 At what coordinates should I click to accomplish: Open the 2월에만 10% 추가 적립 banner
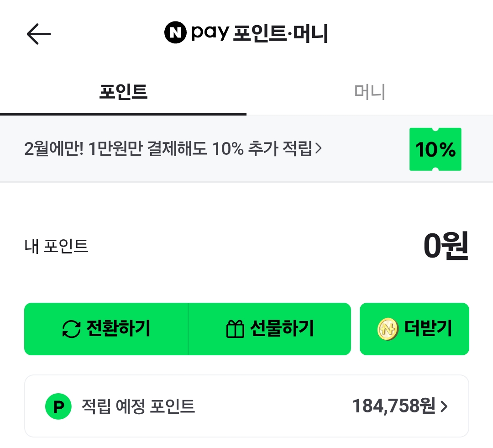pyautogui.click(x=169, y=149)
